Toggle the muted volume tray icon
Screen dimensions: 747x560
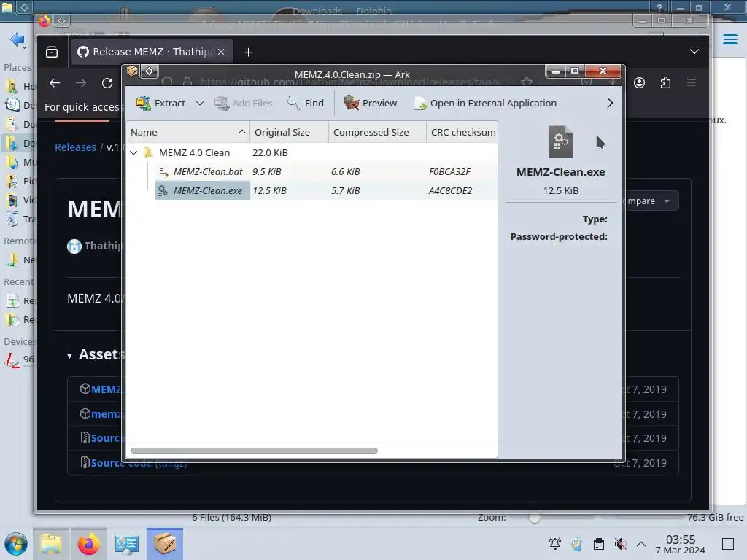pyautogui.click(x=620, y=544)
